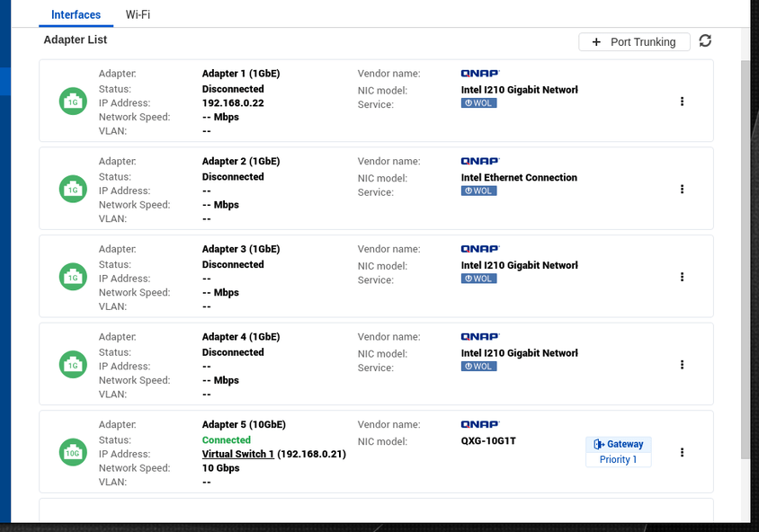
Task: Click the refresh adapter list icon
Action: click(x=705, y=41)
